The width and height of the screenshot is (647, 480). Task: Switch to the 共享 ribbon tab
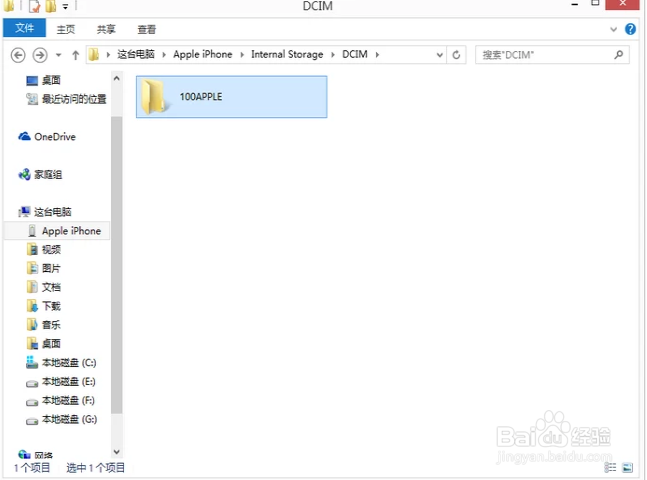pos(106,29)
